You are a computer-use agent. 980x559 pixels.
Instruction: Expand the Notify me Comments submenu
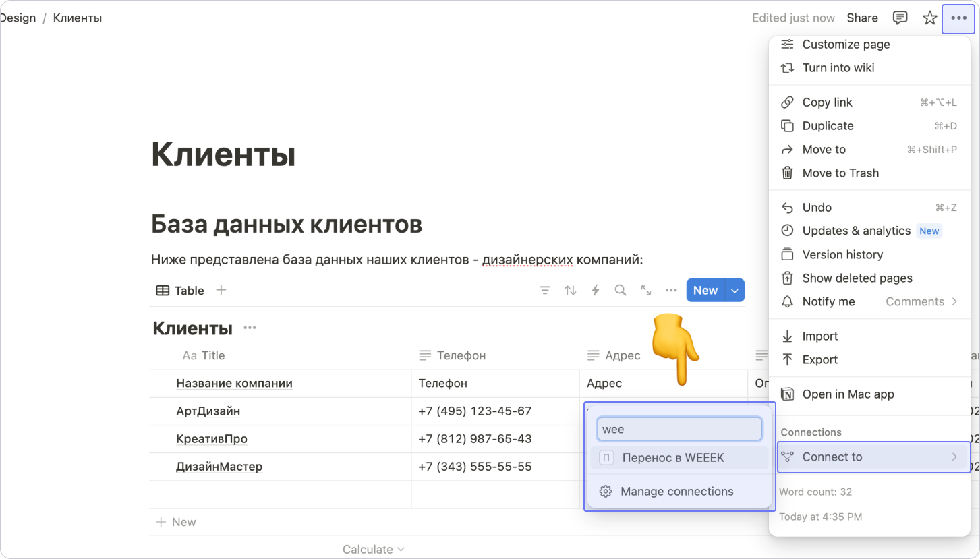tap(921, 301)
